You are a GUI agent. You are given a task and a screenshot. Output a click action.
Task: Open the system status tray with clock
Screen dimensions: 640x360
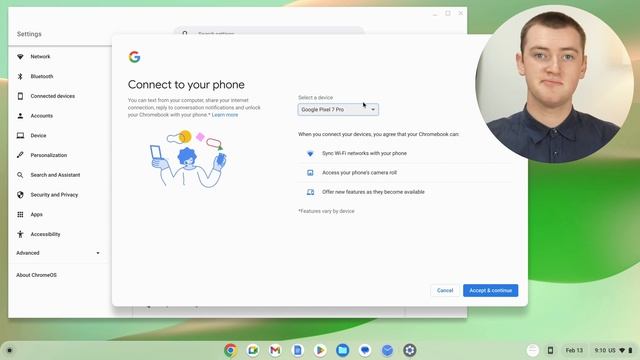pos(613,350)
